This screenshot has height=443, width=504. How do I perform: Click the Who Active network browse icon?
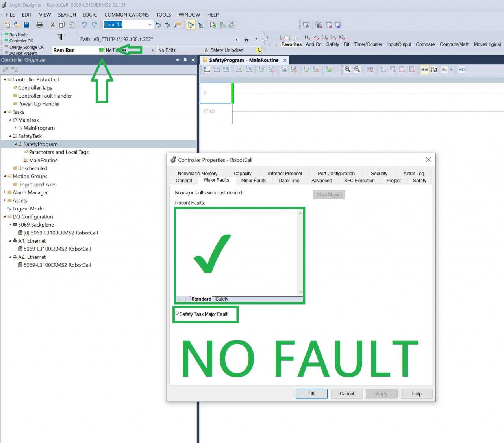pos(246,39)
